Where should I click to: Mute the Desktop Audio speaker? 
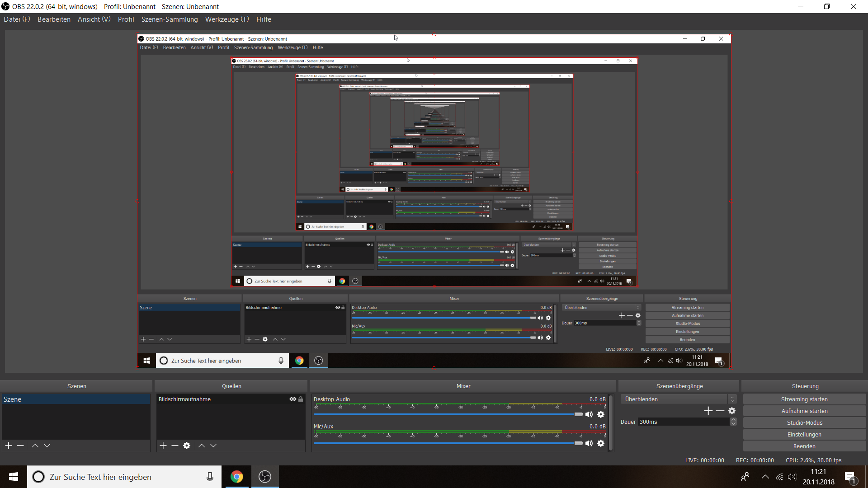point(589,414)
